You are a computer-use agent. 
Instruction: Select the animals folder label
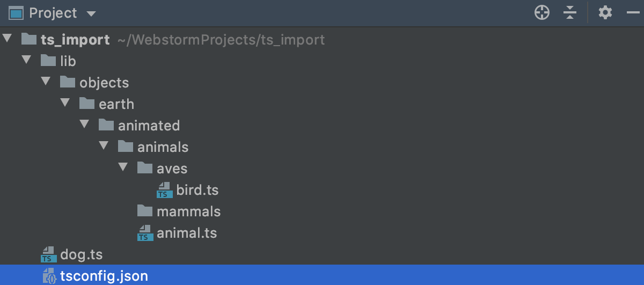click(163, 147)
